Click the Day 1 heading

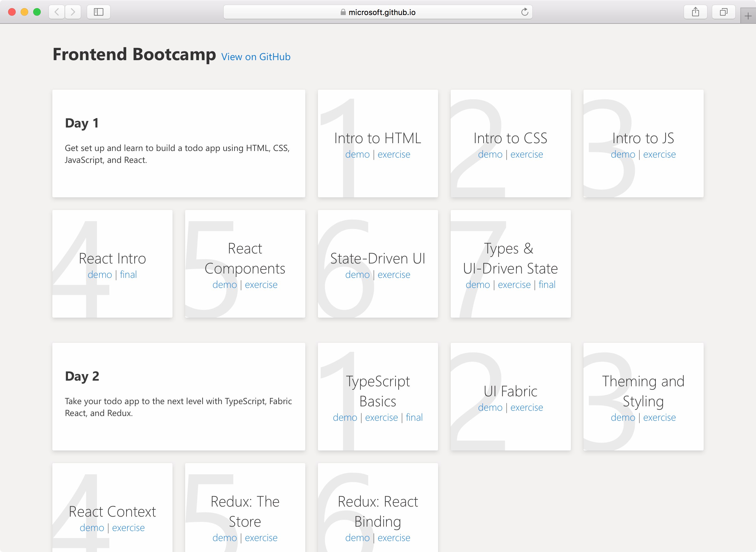click(x=82, y=123)
